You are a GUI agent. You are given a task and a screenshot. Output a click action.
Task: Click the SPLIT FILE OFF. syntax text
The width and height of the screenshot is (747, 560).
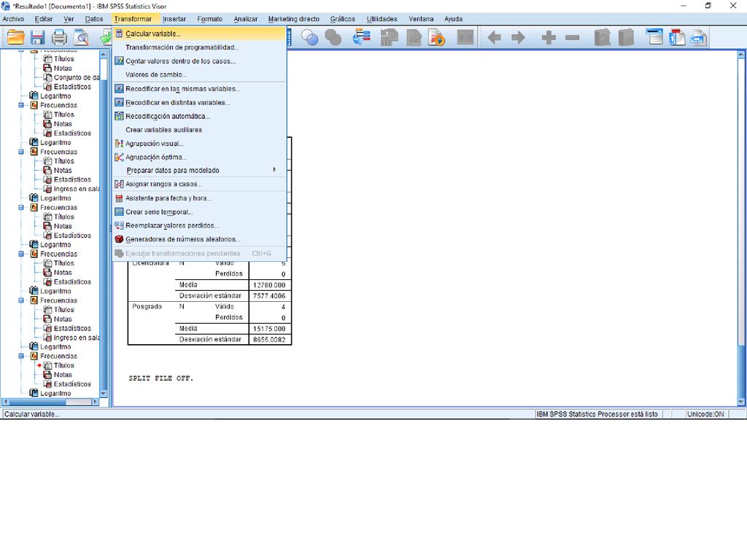pyautogui.click(x=160, y=378)
